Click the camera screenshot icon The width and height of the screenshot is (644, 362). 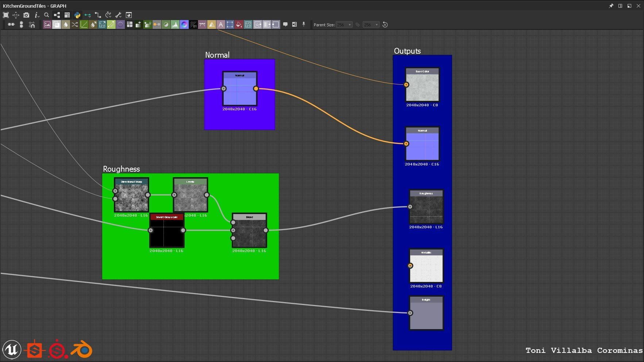pyautogui.click(x=26, y=15)
